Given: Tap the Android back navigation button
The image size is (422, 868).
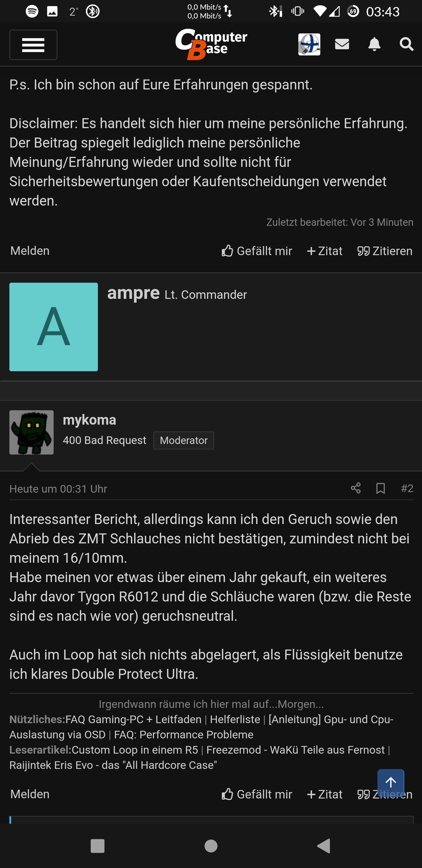Looking at the screenshot, I should coord(324,846).
